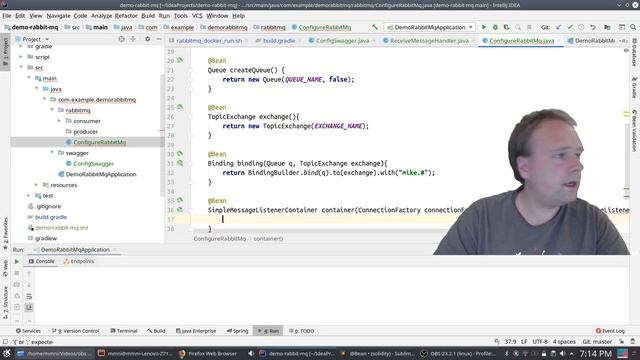Show Git history clock icon
The image size is (640, 360).
(x=581, y=27)
